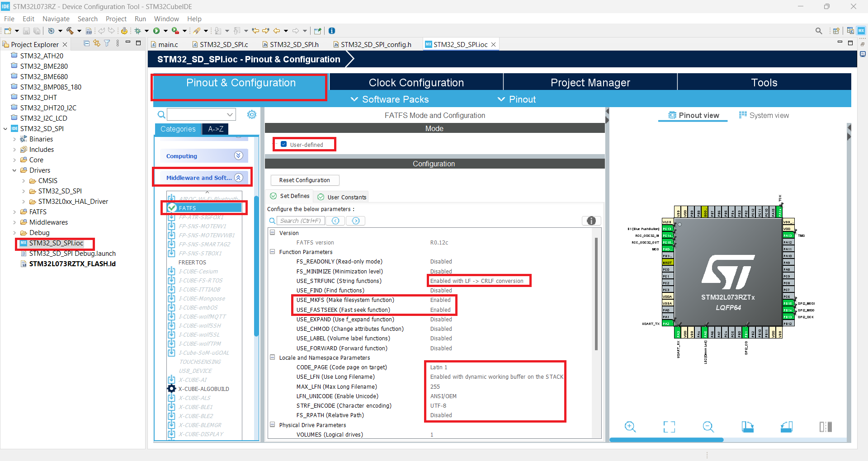Click the New project toolbar icon
The height and width of the screenshot is (461, 868).
coord(8,31)
